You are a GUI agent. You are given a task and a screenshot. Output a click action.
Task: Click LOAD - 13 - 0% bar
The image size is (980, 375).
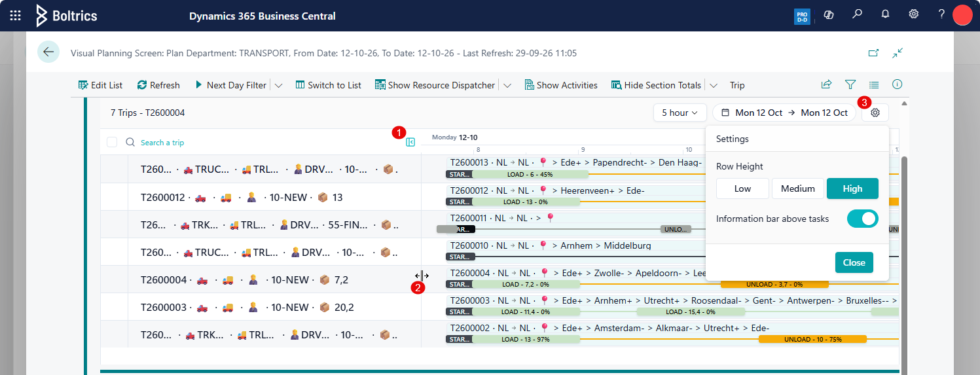pyautogui.click(x=525, y=202)
